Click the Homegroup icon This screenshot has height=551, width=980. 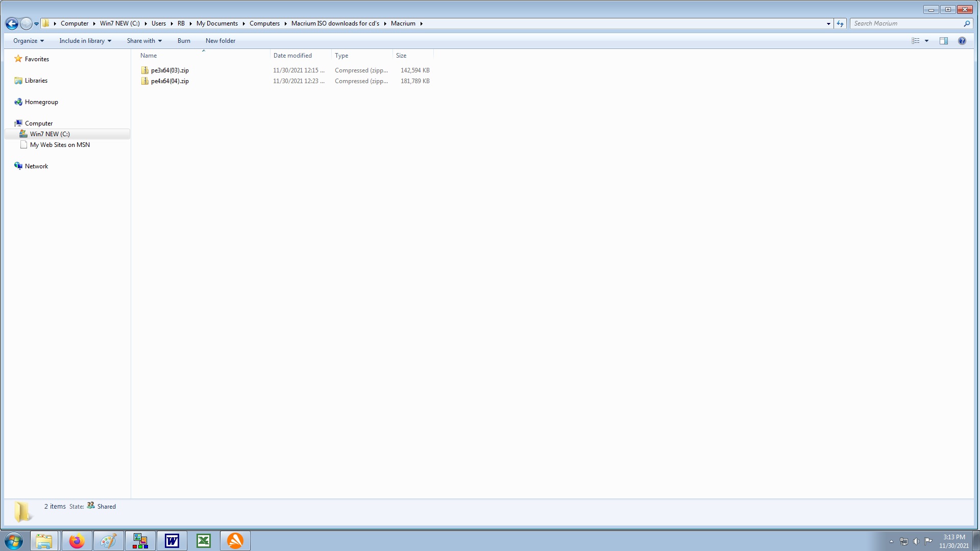[x=18, y=102]
